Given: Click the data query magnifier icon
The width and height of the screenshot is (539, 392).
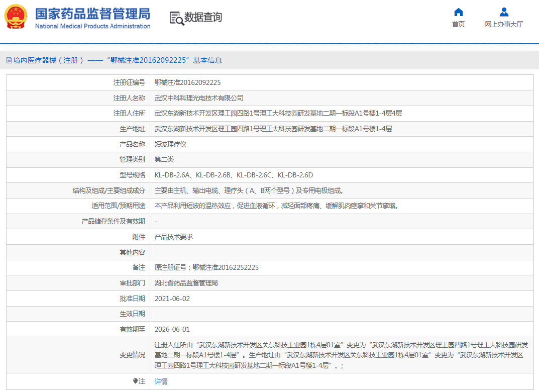Looking at the screenshot, I should (x=177, y=18).
